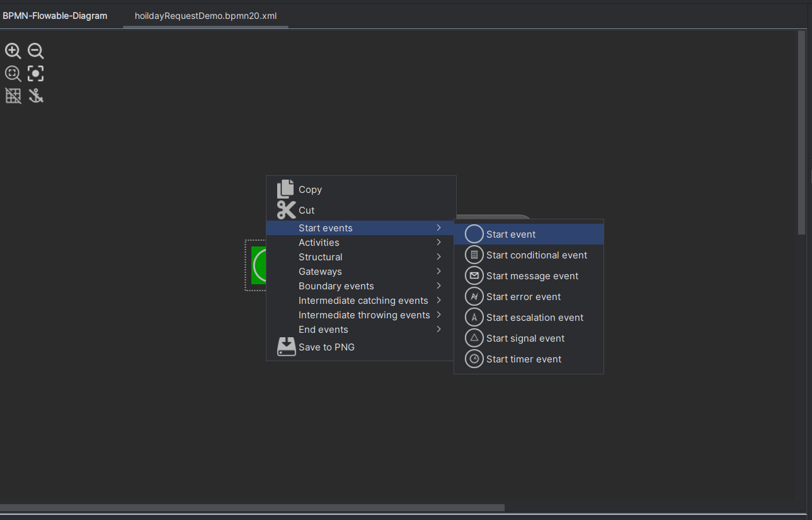Click the Copy pages icon
This screenshot has width=812, height=520.
click(286, 189)
